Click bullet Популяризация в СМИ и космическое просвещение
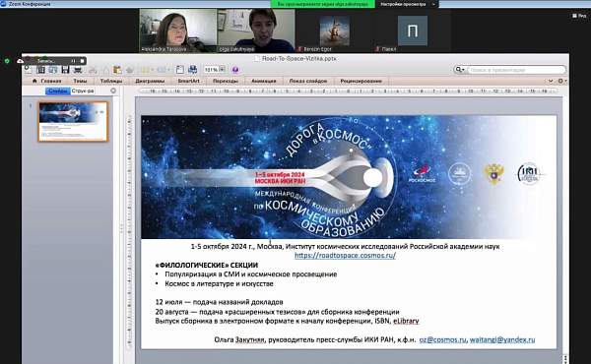Viewport: 591px width, 364px height. (x=250, y=274)
